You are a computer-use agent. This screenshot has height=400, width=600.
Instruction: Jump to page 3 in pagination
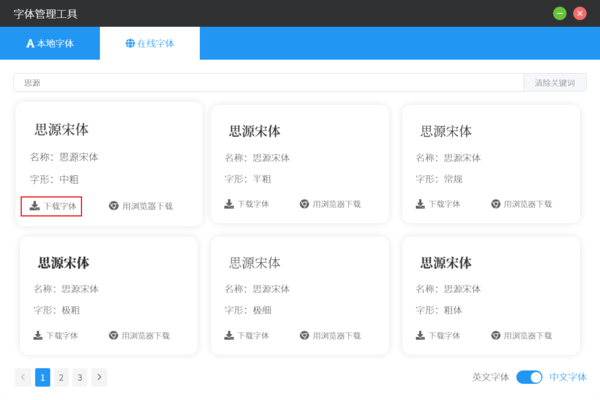pyautogui.click(x=80, y=377)
